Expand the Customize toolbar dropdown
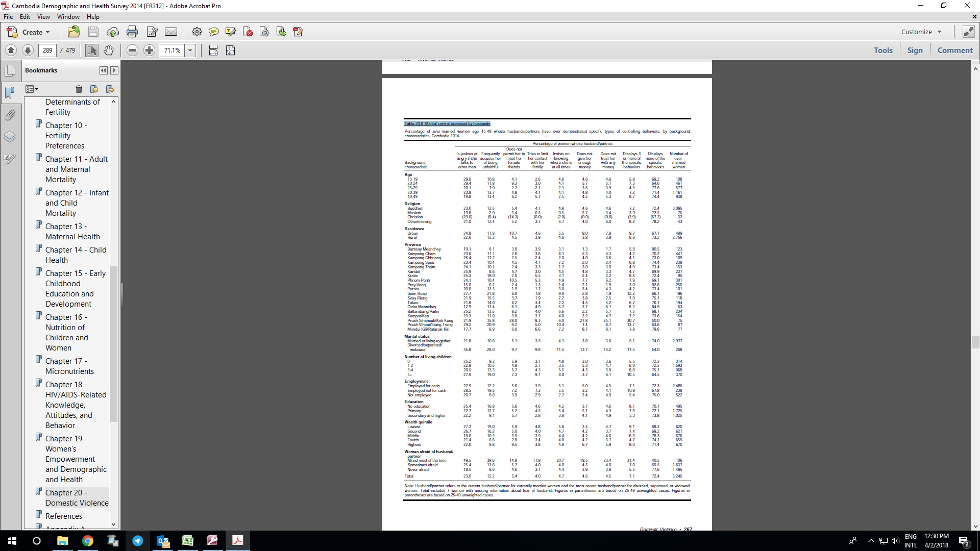Image resolution: width=980 pixels, height=551 pixels. [x=921, y=32]
